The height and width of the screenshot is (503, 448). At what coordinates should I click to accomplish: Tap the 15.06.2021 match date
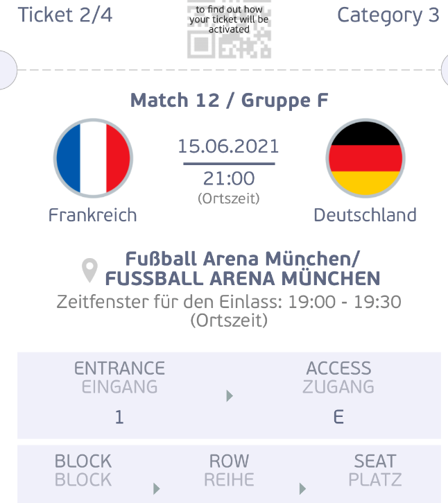coord(229,146)
